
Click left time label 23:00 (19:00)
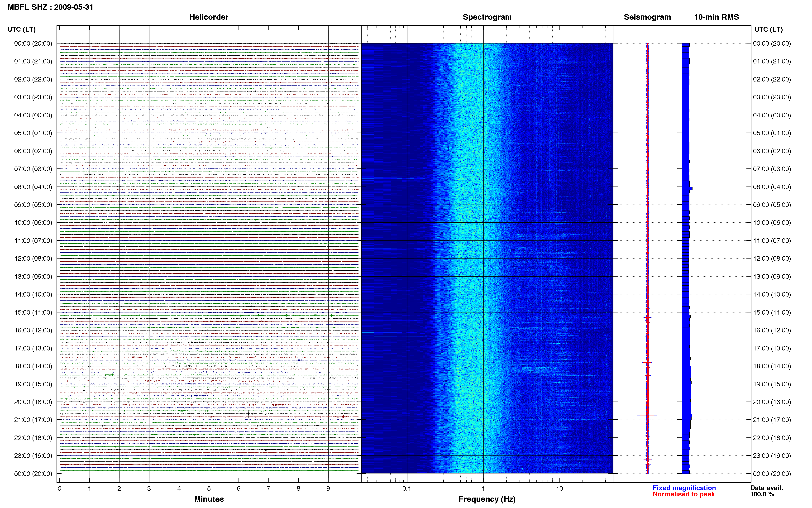coord(33,455)
